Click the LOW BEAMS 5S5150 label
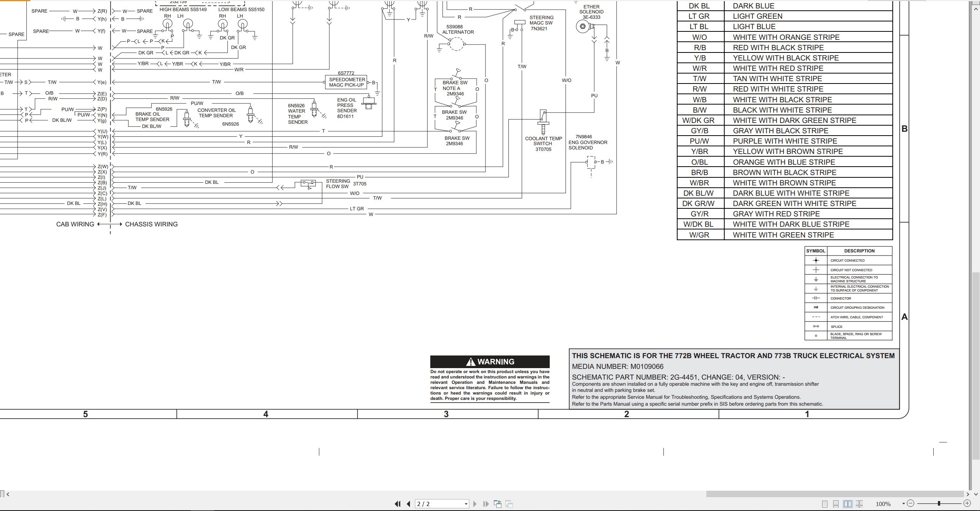The width and height of the screenshot is (980, 511). point(241,10)
